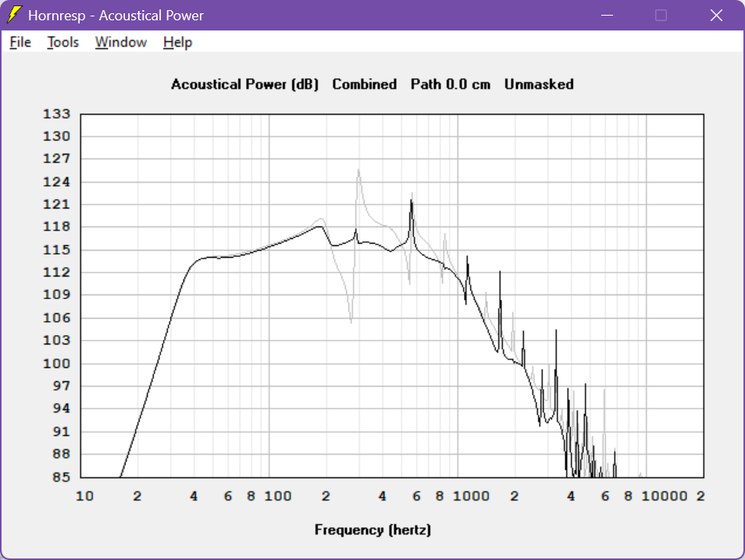Close the Acoustical Power window
The image size is (745, 560).
coord(716,15)
